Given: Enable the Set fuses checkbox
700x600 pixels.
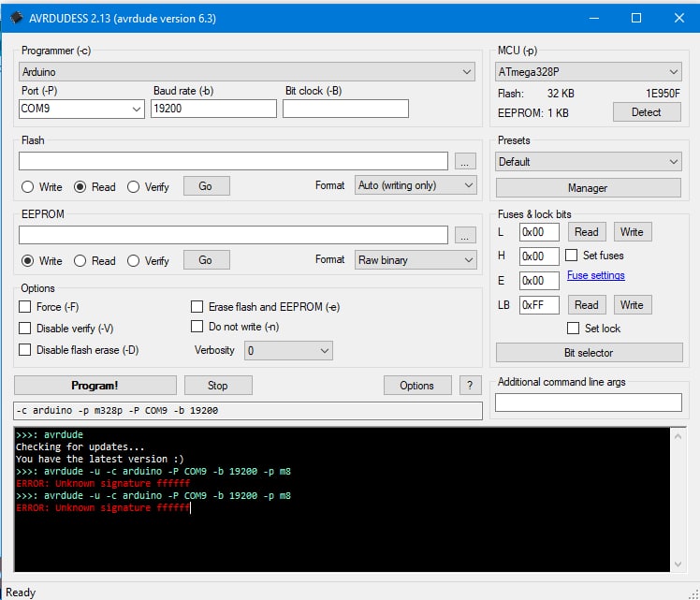Looking at the screenshot, I should 572,255.
